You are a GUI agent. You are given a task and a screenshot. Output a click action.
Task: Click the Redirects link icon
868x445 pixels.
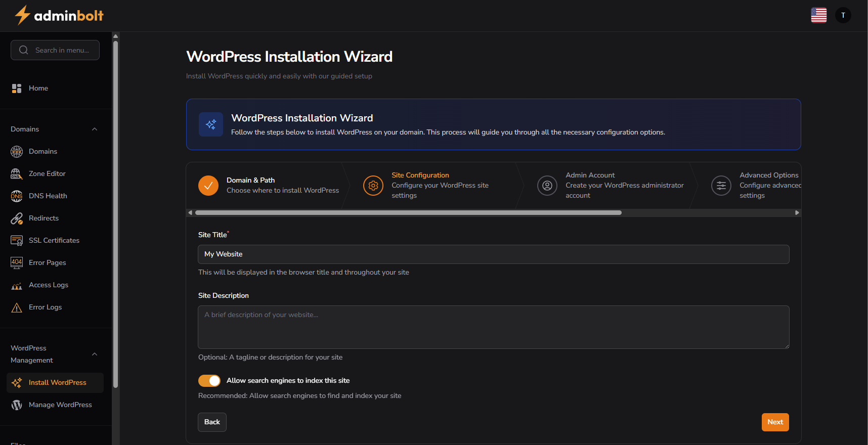point(17,218)
